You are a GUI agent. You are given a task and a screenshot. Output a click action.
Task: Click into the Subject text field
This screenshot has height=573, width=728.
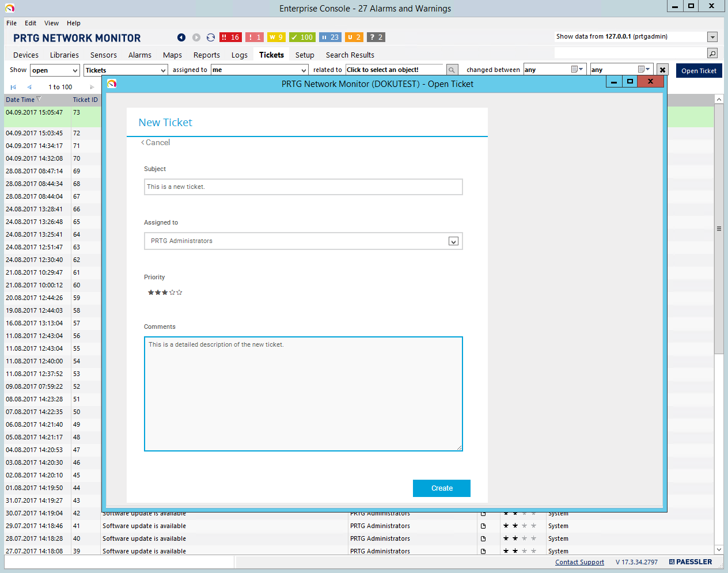tap(303, 187)
